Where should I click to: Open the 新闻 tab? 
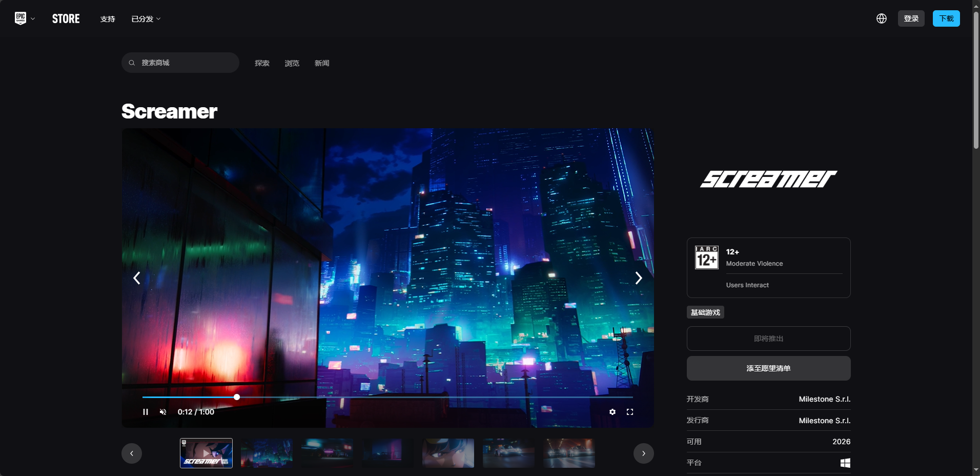(322, 63)
